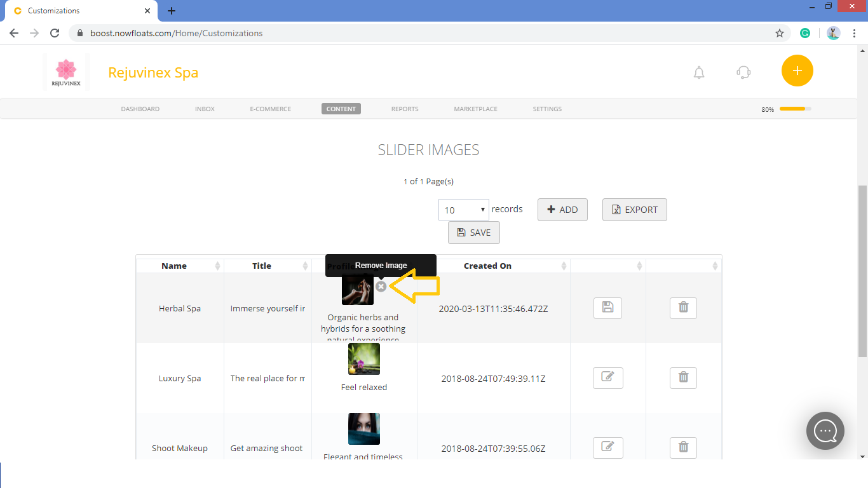
Task: Click the ADD button
Action: tap(562, 210)
